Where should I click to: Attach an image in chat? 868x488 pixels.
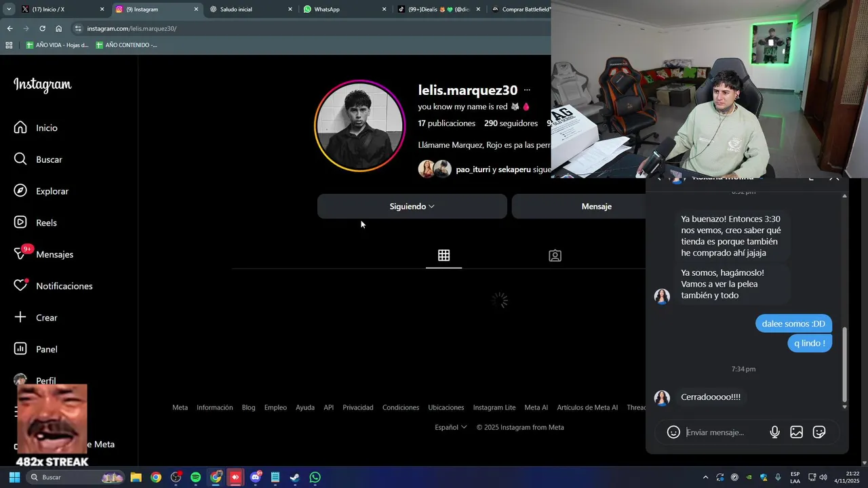(x=797, y=432)
